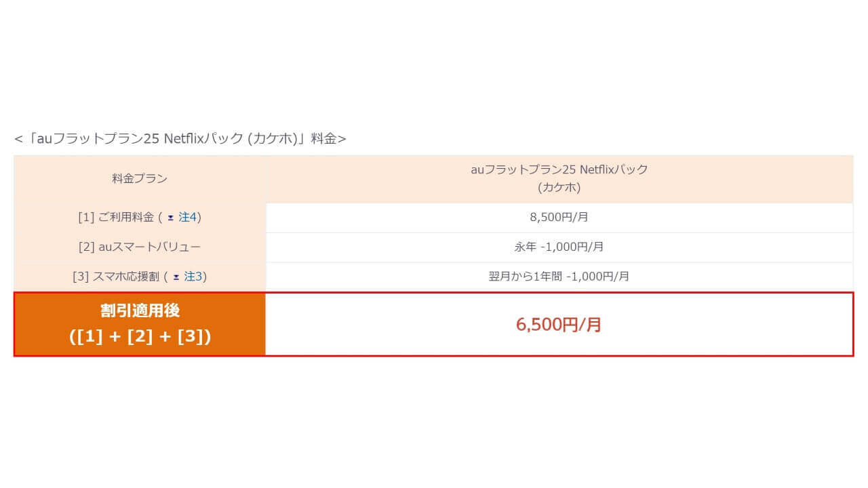Click the arrow icon before 注3
Image resolution: width=868 pixels, height=488 pixels.
176,277
